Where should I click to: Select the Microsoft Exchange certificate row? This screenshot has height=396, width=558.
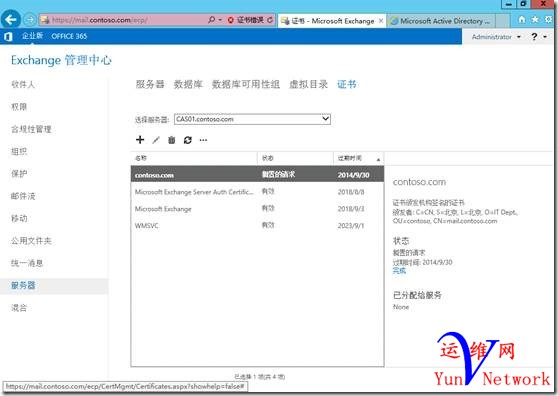(257, 209)
